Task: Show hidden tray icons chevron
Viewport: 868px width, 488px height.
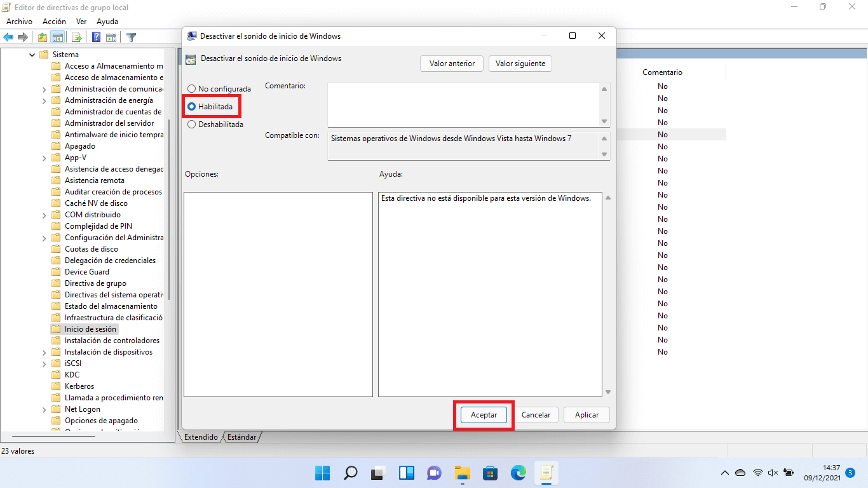Action: (724, 473)
